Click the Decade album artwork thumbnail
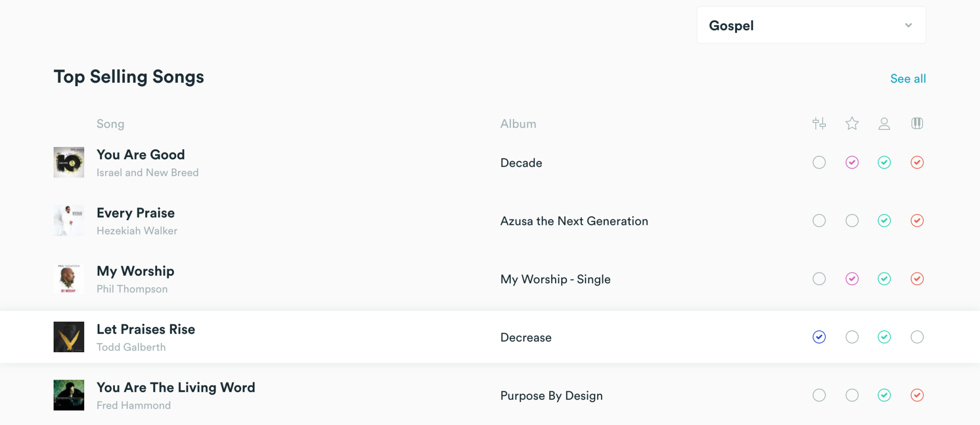The image size is (980, 425). point(68,162)
